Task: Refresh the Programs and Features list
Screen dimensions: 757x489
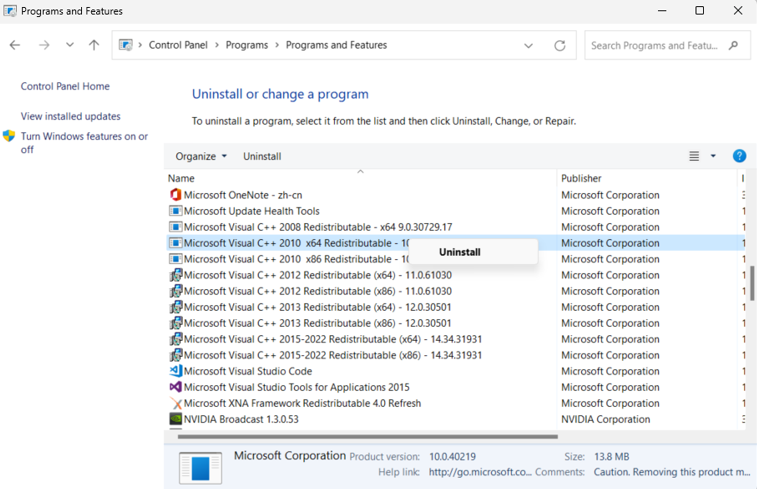Action: pos(560,46)
